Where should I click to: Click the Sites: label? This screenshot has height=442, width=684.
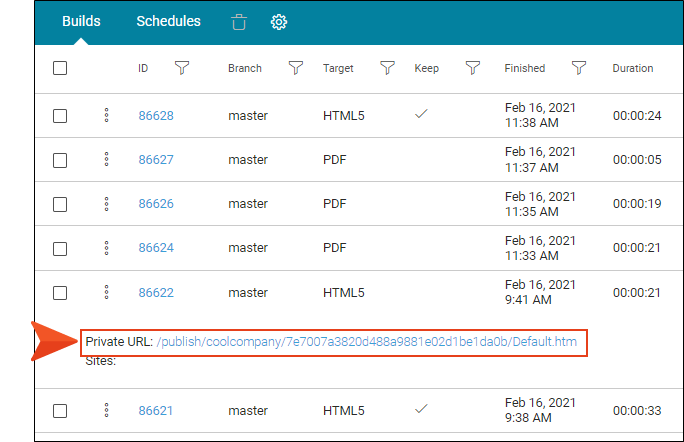pos(101,361)
